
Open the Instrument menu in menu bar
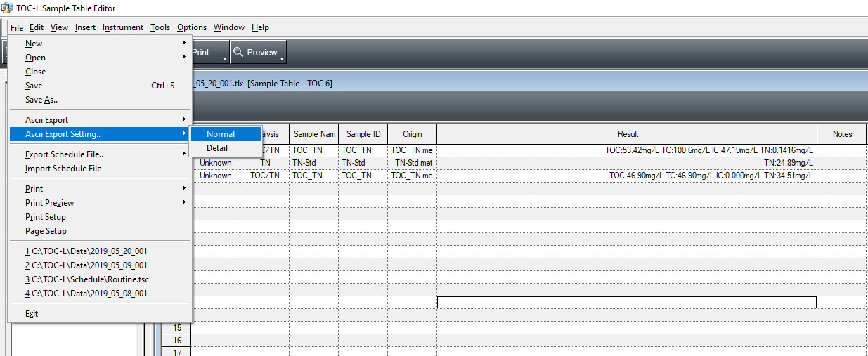pos(123,27)
